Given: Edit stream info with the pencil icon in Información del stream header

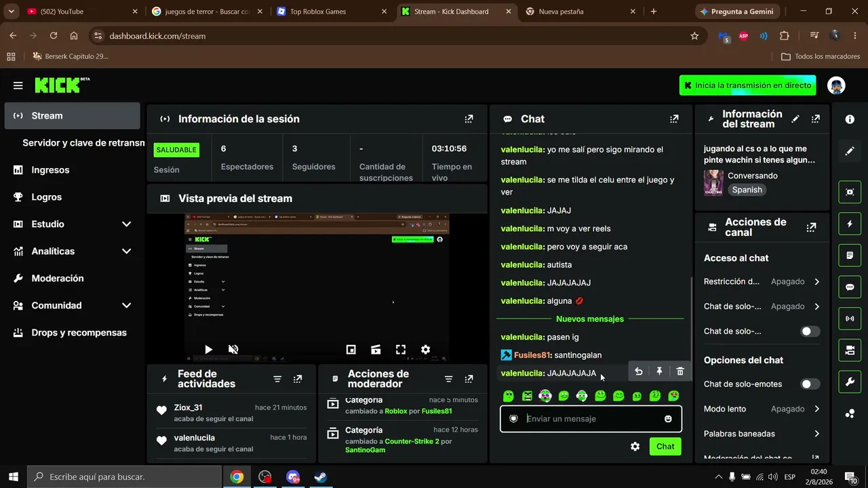Looking at the screenshot, I should point(795,119).
